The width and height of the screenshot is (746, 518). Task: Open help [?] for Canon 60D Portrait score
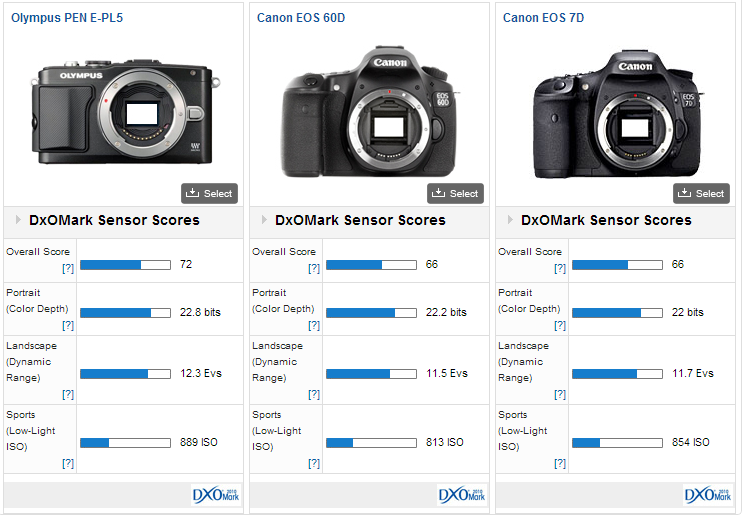click(x=314, y=325)
